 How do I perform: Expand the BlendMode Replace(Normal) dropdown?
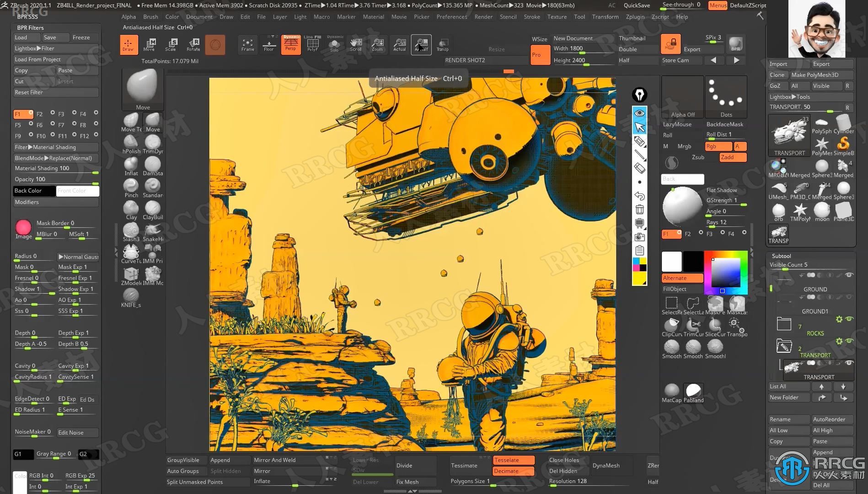click(x=56, y=158)
